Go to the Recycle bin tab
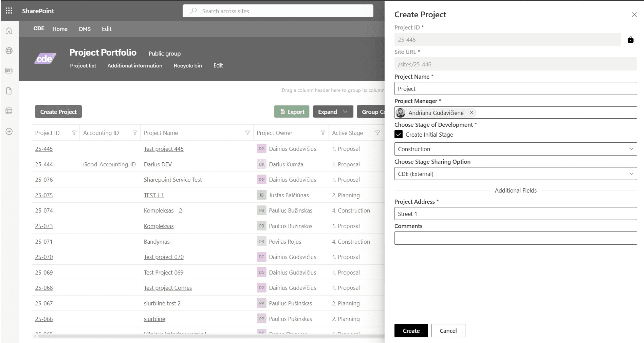The height and width of the screenshot is (343, 644). point(187,66)
